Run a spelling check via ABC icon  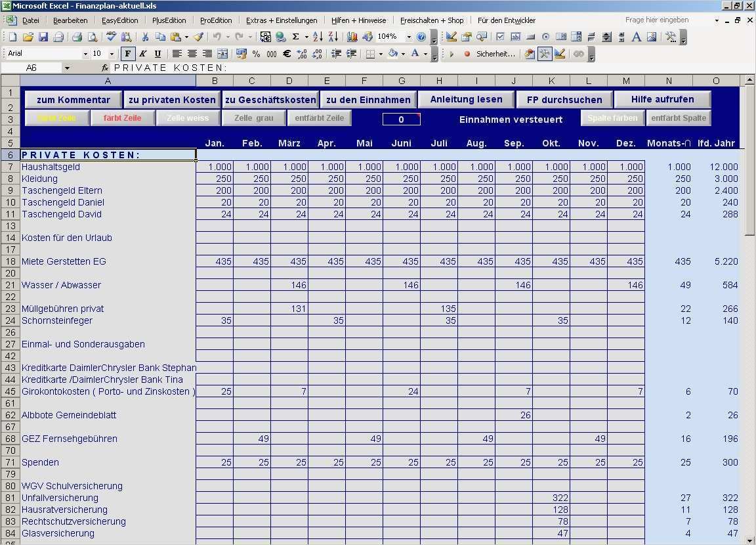(x=110, y=37)
